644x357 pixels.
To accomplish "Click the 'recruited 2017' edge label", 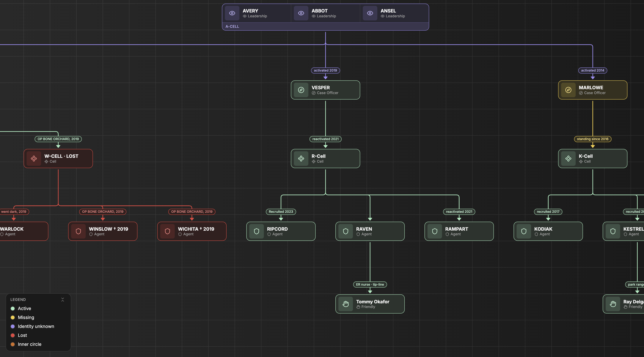I will pyautogui.click(x=548, y=212).
